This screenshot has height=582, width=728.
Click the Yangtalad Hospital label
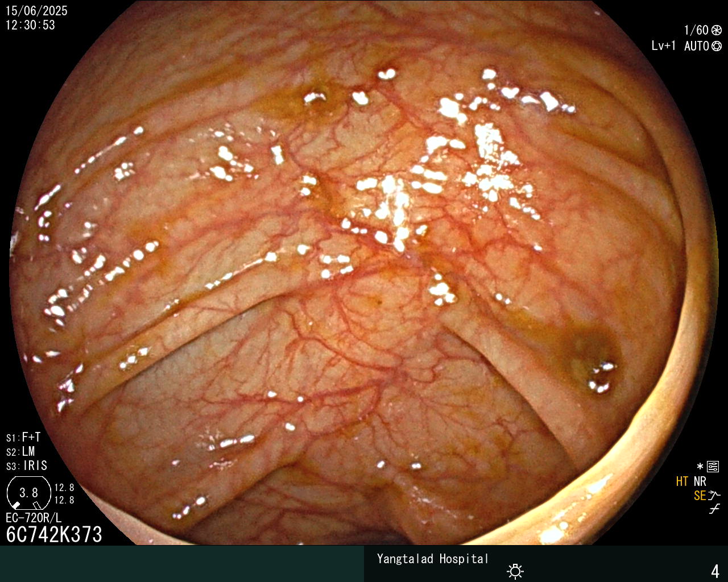[433, 559]
